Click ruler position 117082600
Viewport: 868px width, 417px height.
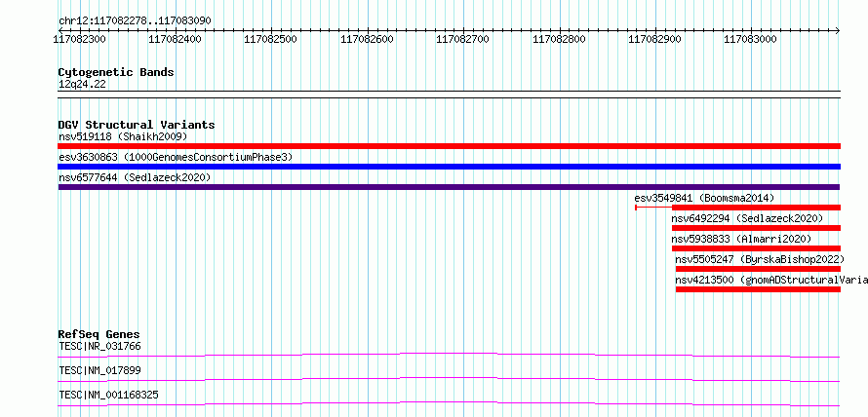coord(368,39)
